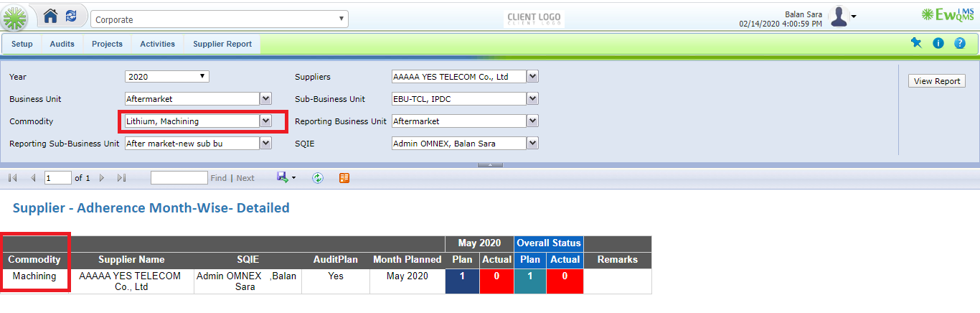Screen dimensions: 980x313
Task: Expand the Business Unit Aftermarket dropdown
Action: pyautogui.click(x=265, y=98)
